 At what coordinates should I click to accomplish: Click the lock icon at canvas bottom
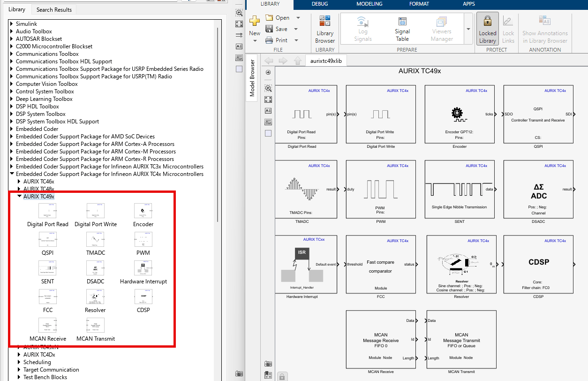pos(282,376)
